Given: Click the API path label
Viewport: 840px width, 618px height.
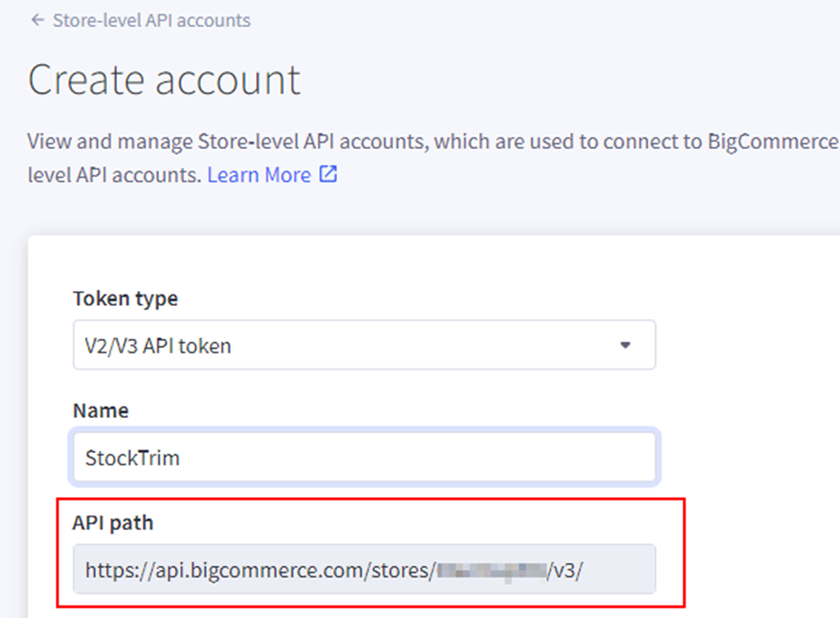Looking at the screenshot, I should [x=112, y=522].
